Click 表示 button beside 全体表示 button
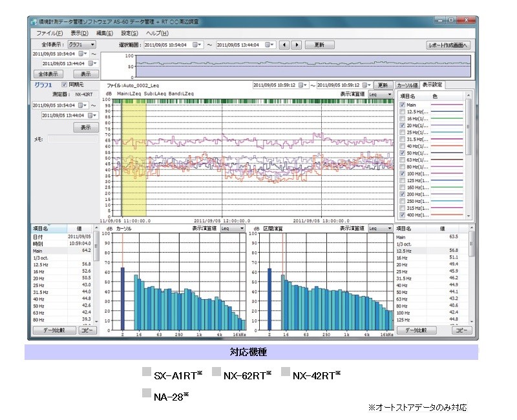 (x=86, y=74)
